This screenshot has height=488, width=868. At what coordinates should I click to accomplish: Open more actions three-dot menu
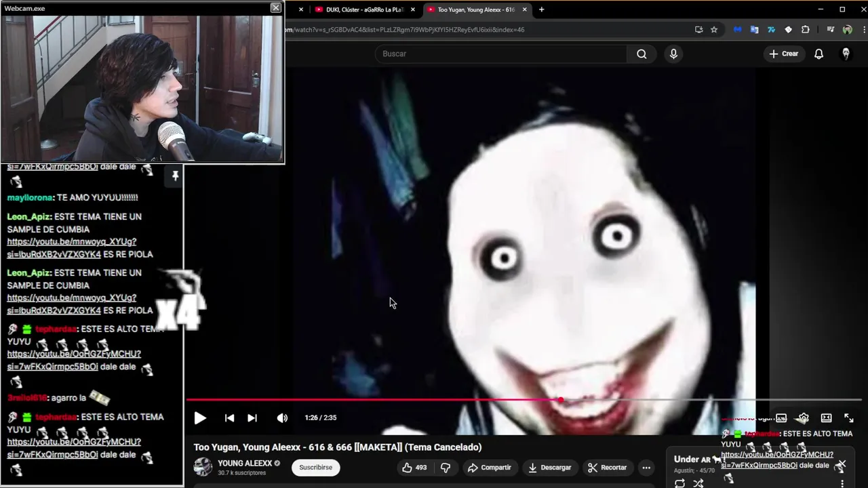[646, 468]
